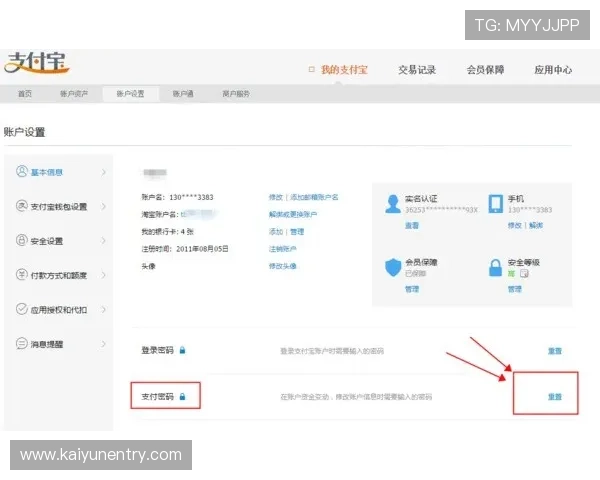The height and width of the screenshot is (480, 600).
Task: Click the 应用授权和代扣 checkmark icon
Action: 22,309
